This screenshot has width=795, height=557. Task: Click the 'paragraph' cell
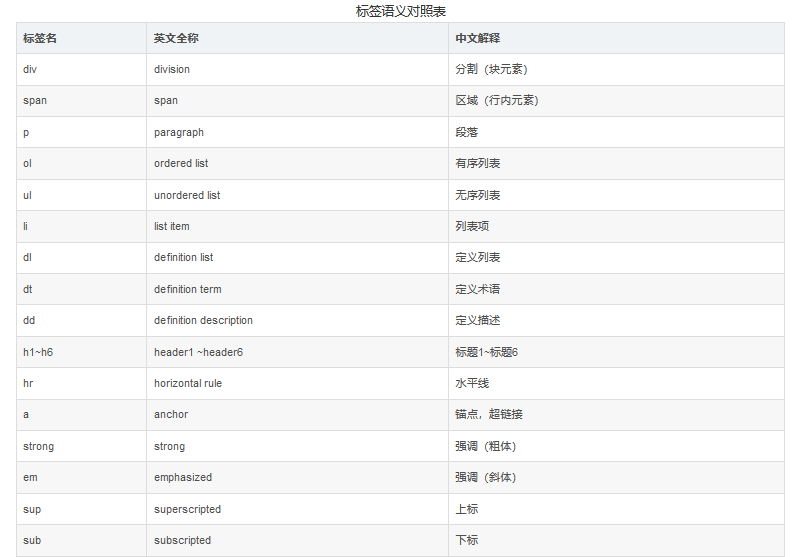pos(298,132)
